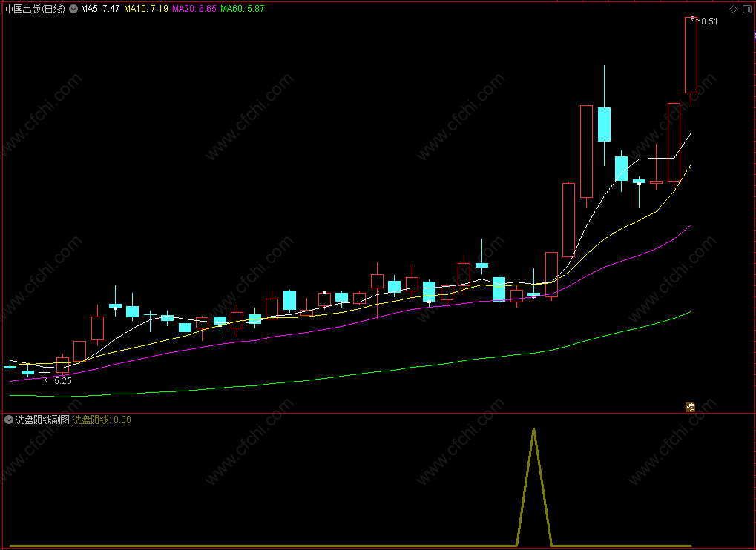Click the 洗盘阴线: 0.00 value label

click(102, 420)
